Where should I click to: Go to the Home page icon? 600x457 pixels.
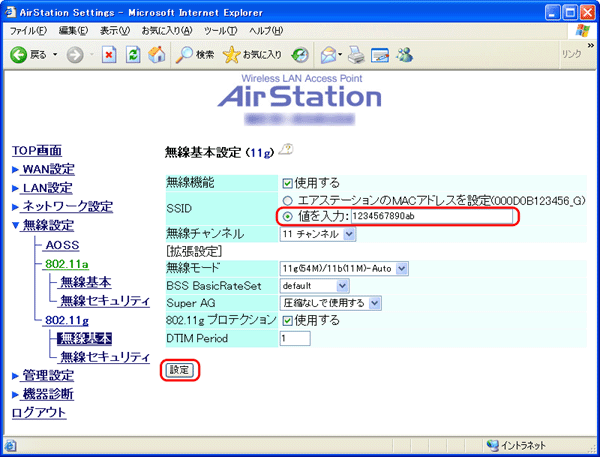click(157, 54)
